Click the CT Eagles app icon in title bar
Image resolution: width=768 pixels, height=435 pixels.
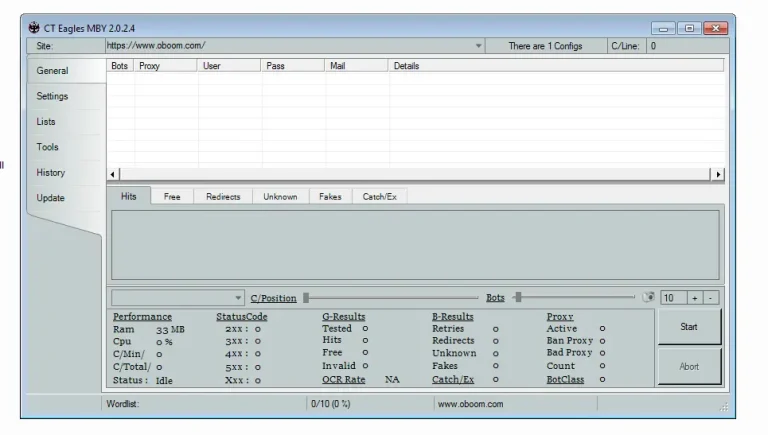pos(34,27)
